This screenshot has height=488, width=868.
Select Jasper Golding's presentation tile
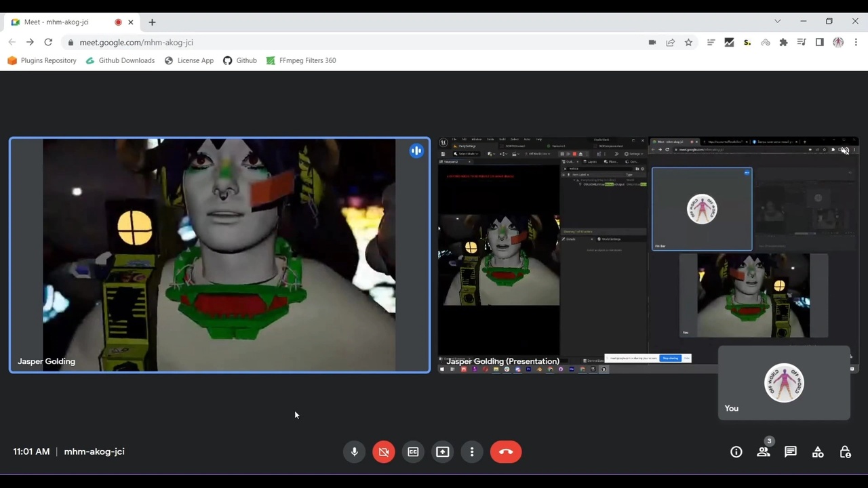click(x=648, y=255)
